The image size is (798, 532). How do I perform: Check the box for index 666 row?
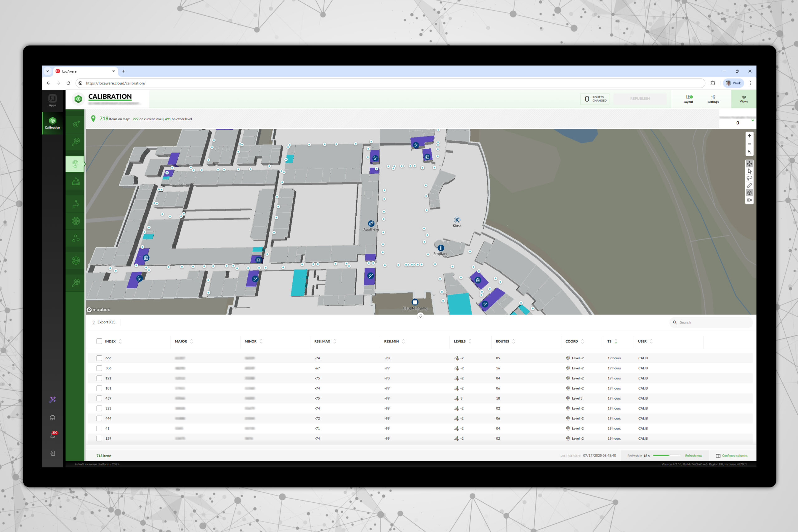click(x=99, y=358)
